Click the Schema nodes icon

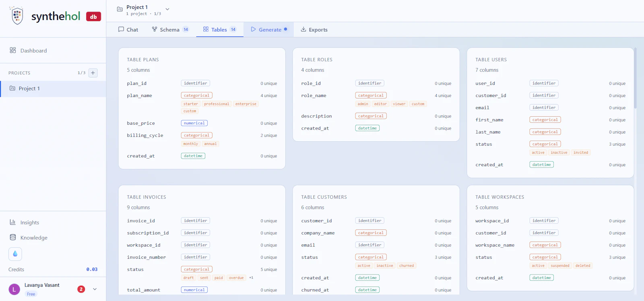(x=155, y=29)
